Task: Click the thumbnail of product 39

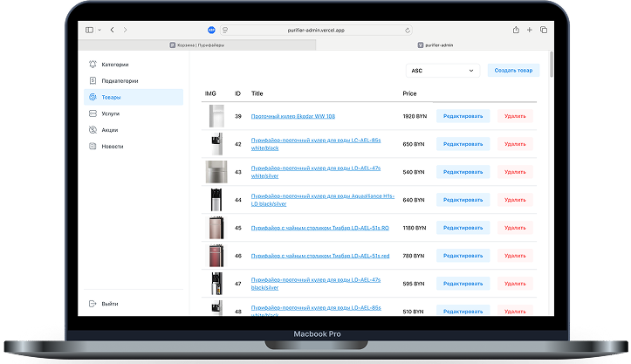Action: (x=216, y=116)
